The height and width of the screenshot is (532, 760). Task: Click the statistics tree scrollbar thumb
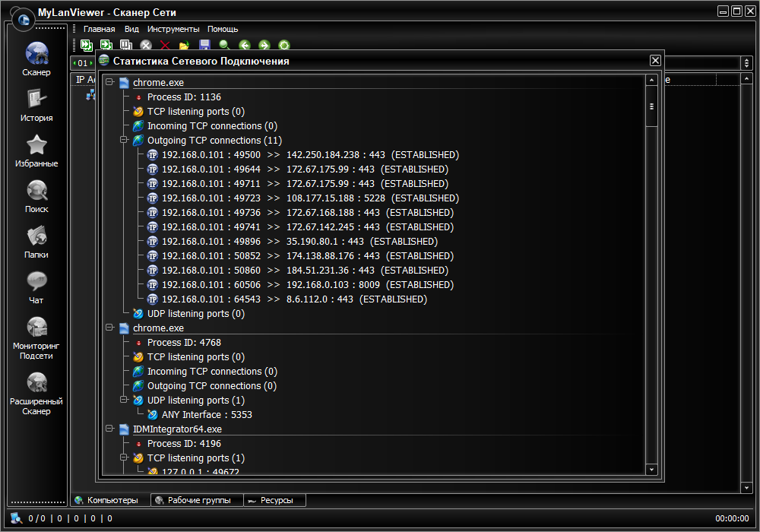point(651,106)
